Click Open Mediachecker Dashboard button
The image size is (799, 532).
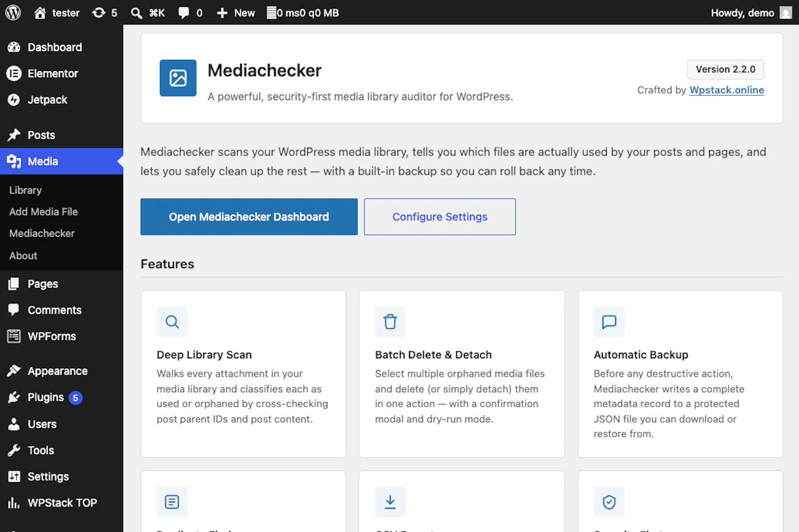(249, 217)
